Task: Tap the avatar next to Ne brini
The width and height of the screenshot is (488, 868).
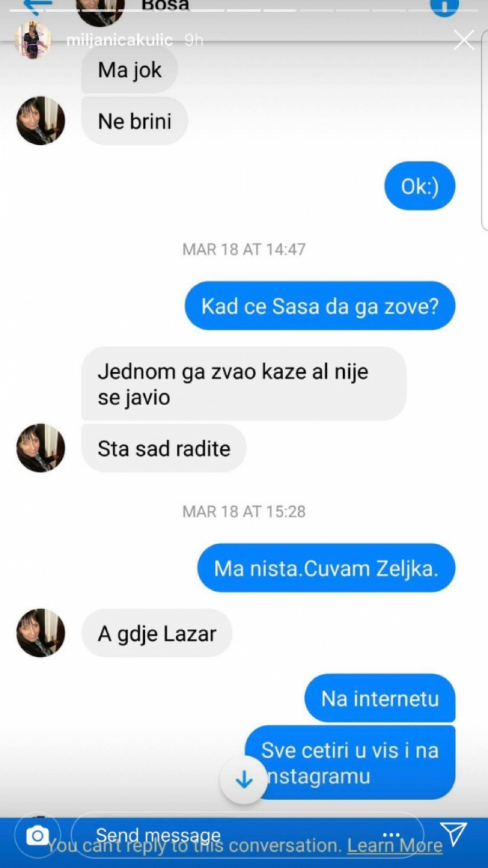Action: coord(41,120)
